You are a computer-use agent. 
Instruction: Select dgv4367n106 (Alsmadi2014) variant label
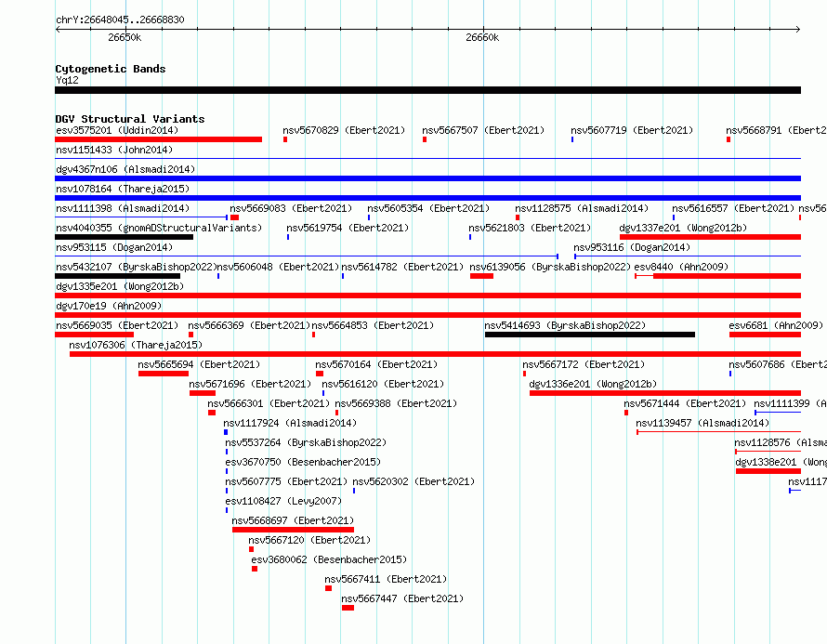point(125,169)
